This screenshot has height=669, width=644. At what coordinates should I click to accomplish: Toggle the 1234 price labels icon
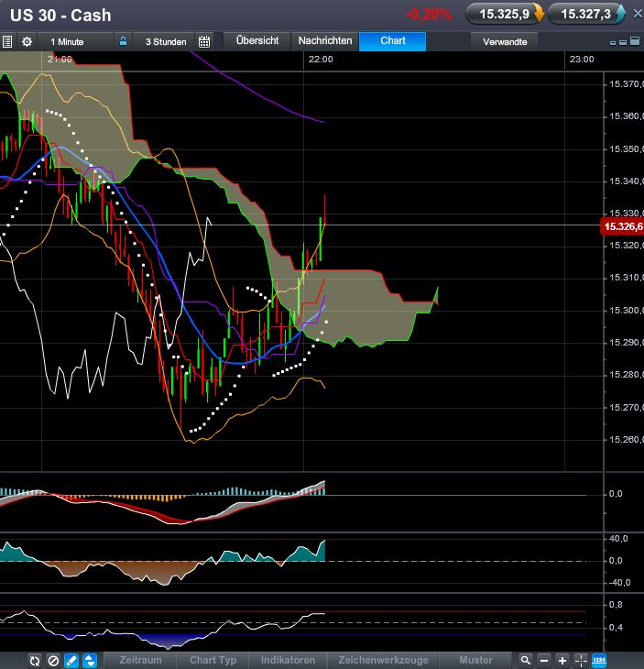point(599,661)
